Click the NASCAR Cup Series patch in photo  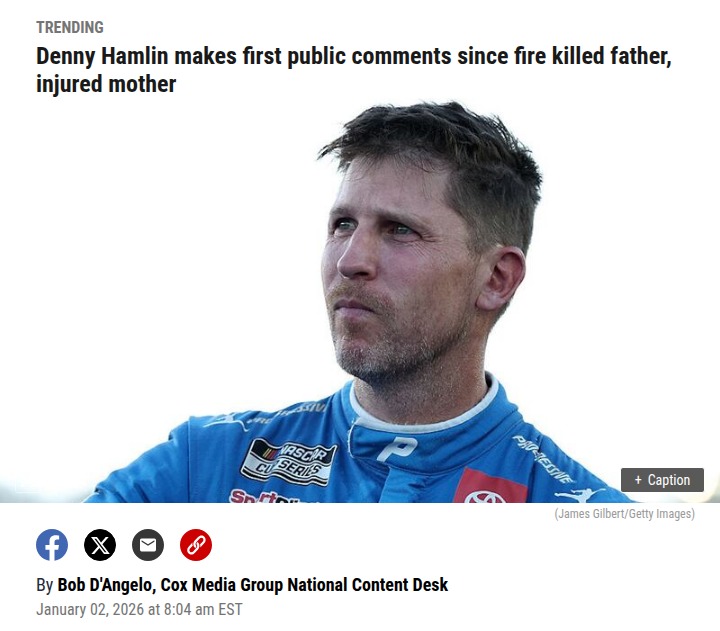288,462
